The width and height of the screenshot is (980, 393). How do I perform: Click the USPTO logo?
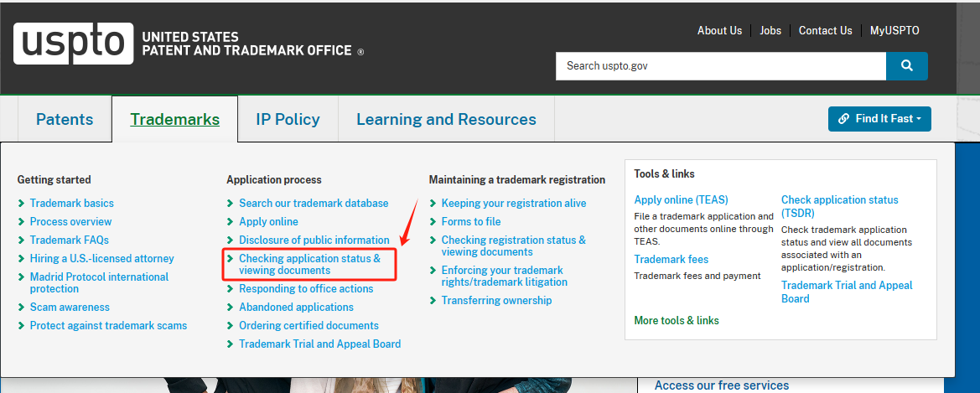point(74,44)
